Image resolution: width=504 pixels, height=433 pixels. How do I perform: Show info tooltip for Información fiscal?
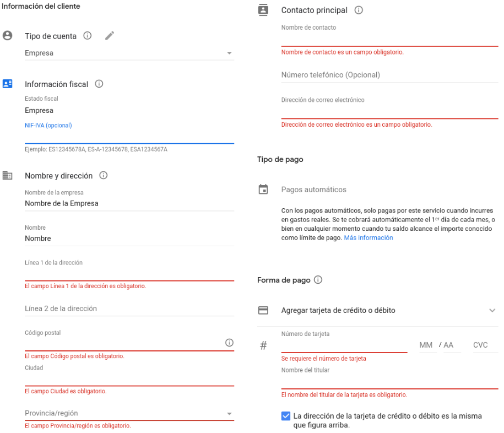[x=99, y=84]
